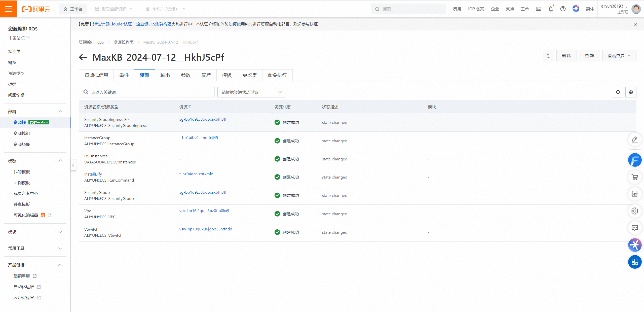Collapse the left sidebar handle
The width and height of the screenshot is (644, 312).
(73, 165)
